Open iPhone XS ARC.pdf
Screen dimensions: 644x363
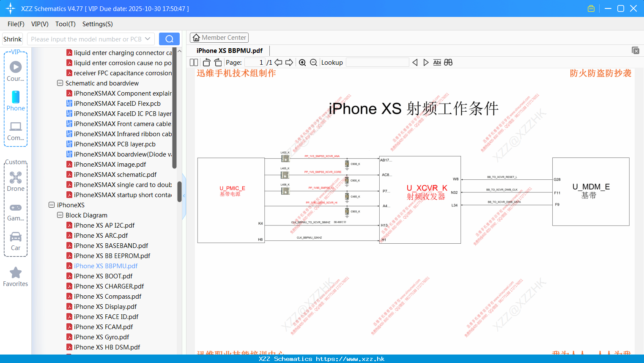(101, 236)
